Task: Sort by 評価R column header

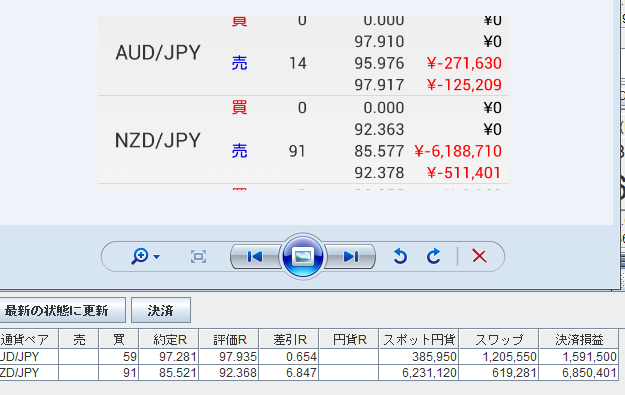Action: tap(229, 339)
